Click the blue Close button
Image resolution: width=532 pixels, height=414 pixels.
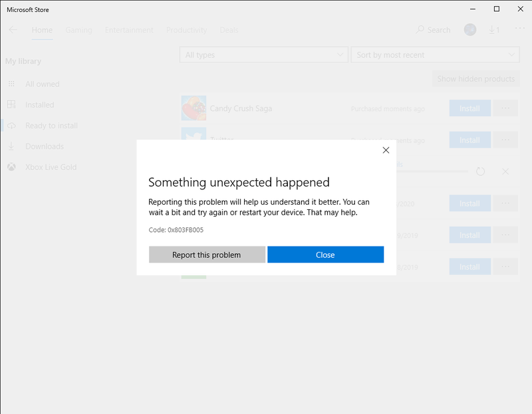tap(325, 255)
